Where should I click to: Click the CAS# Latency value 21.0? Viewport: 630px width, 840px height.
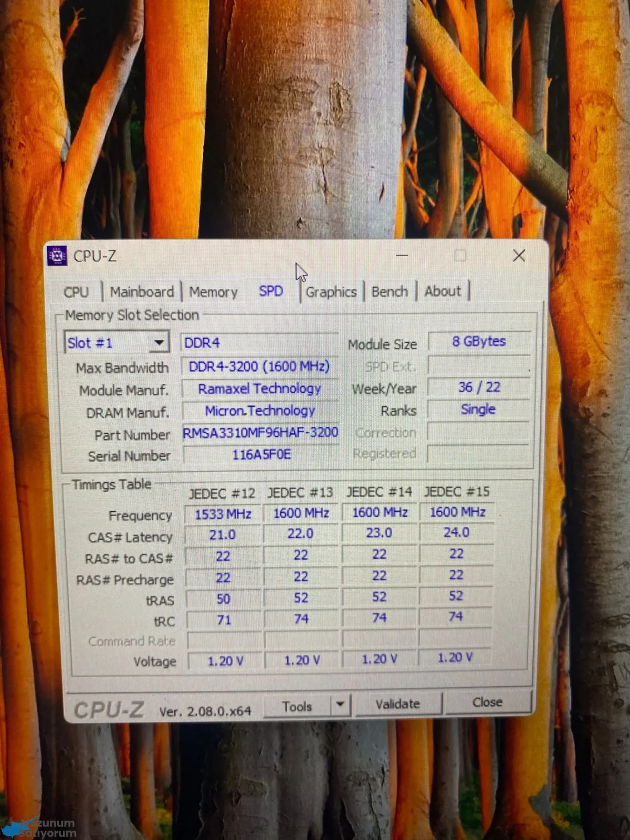tap(223, 535)
